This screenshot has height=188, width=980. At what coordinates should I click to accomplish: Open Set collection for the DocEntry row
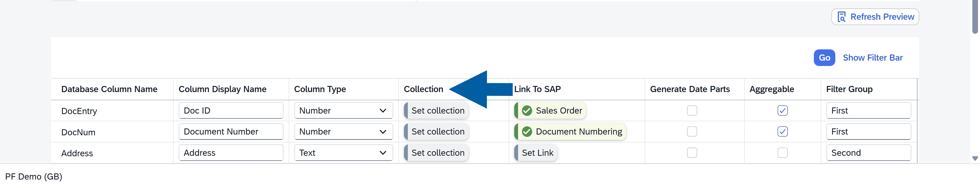[437, 110]
